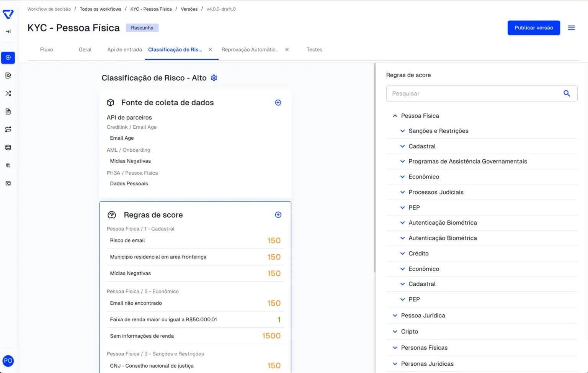Click the green score value 1
Image resolution: width=588 pixels, height=373 pixels.
(279, 319)
